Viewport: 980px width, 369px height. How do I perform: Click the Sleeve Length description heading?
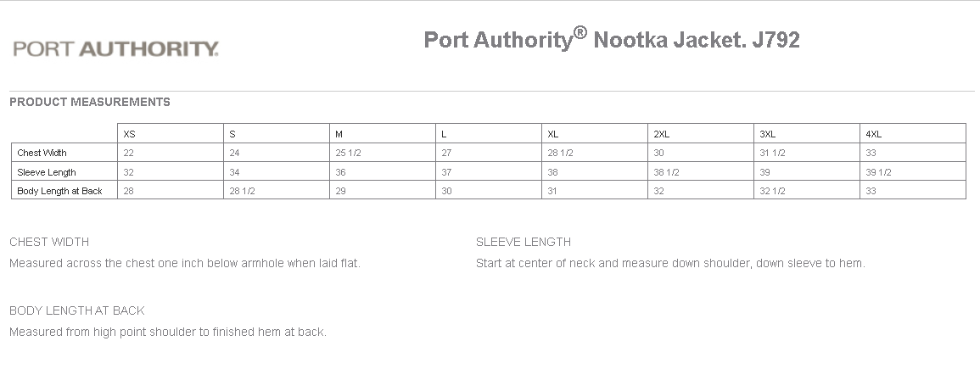tap(524, 242)
